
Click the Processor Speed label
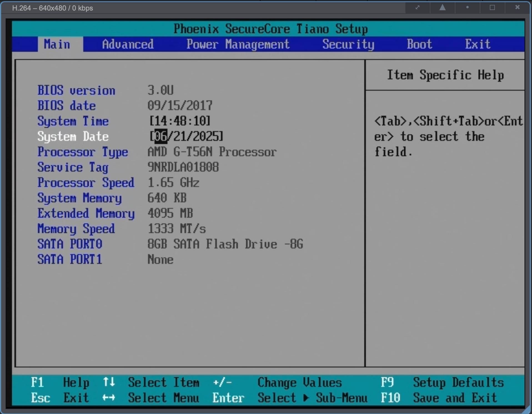click(x=86, y=183)
